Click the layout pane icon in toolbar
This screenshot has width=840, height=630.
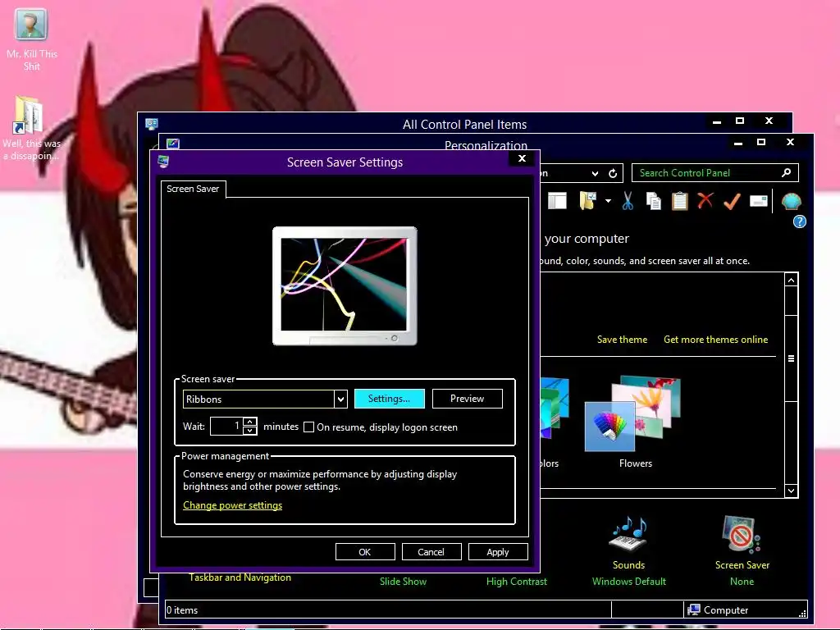[x=557, y=202]
